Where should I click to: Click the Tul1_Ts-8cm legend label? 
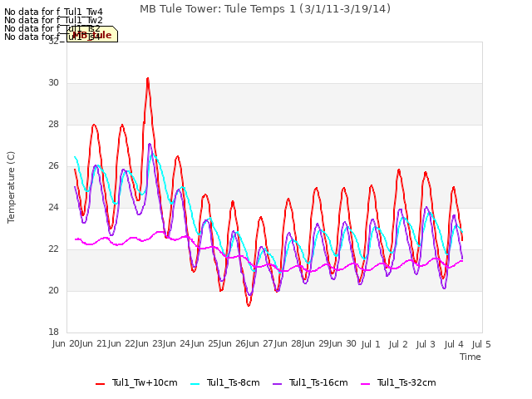(234, 382)
